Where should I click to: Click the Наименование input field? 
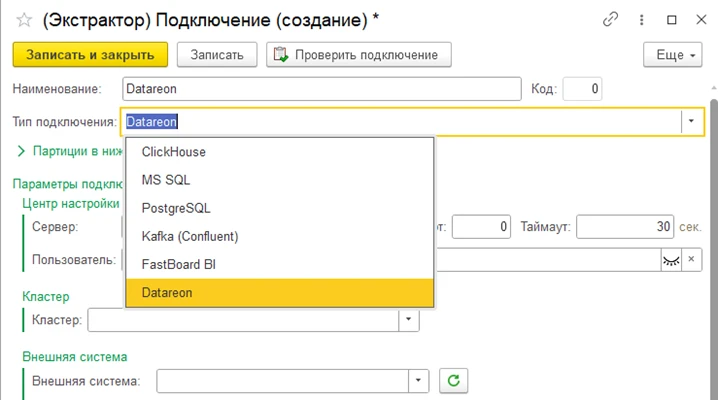click(320, 89)
